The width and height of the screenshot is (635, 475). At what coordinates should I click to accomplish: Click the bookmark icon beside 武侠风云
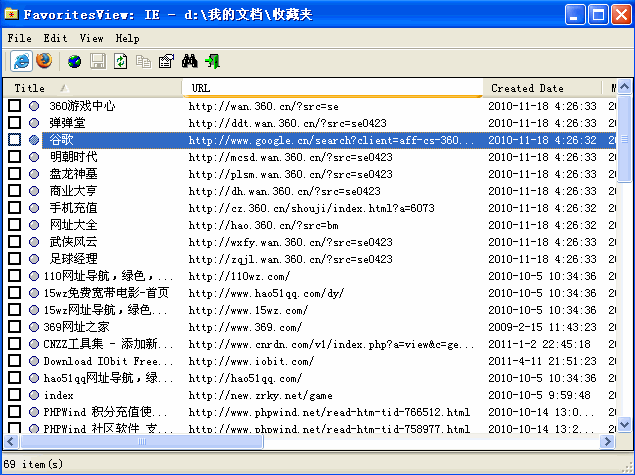[x=34, y=242]
